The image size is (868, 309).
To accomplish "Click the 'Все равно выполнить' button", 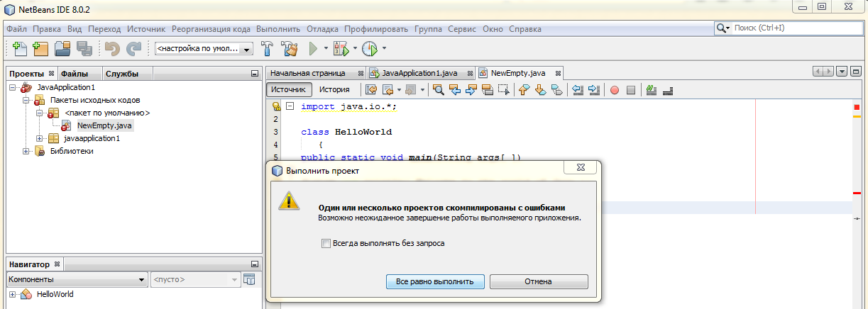I will [435, 281].
